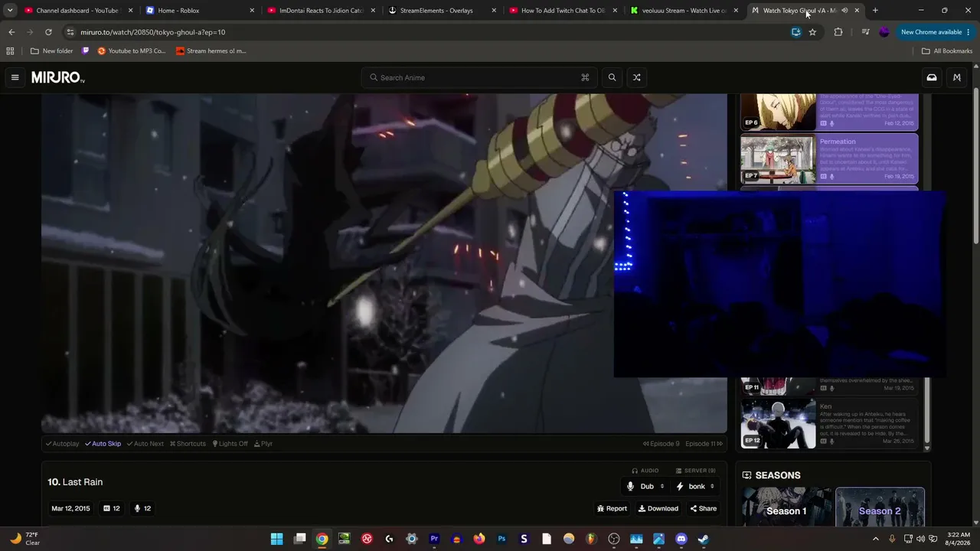980x551 pixels.
Task: Reload the current page
Action: pyautogui.click(x=48, y=32)
